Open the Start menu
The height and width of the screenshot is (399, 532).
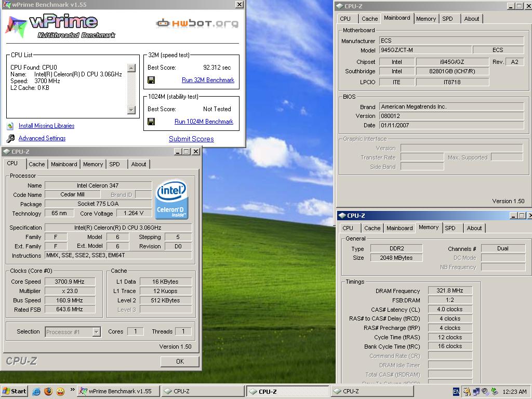point(14,391)
